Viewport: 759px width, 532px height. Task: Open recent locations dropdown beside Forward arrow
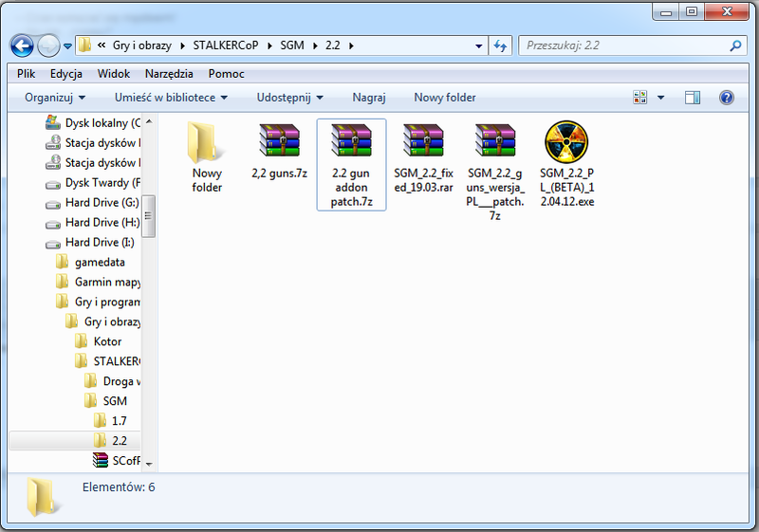point(67,46)
